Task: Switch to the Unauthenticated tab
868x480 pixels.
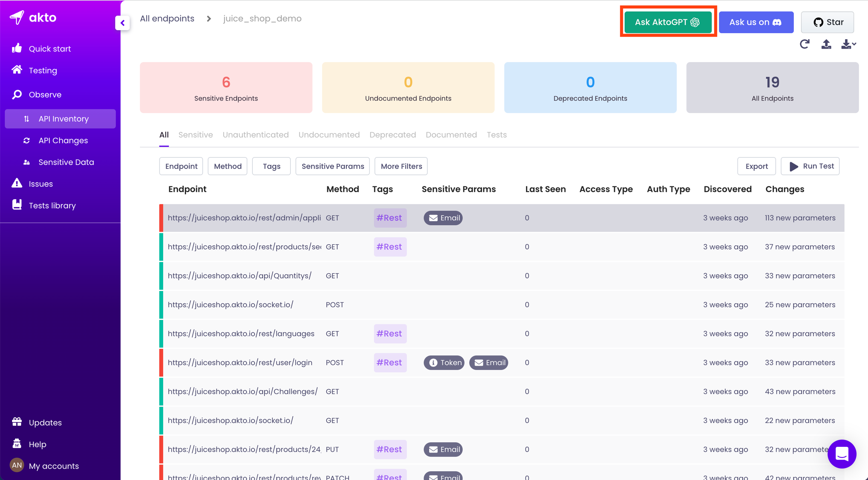Action: [255, 135]
